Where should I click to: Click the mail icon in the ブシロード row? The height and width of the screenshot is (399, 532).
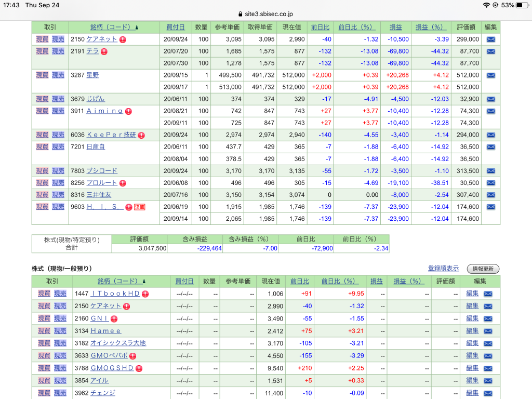tap(490, 171)
